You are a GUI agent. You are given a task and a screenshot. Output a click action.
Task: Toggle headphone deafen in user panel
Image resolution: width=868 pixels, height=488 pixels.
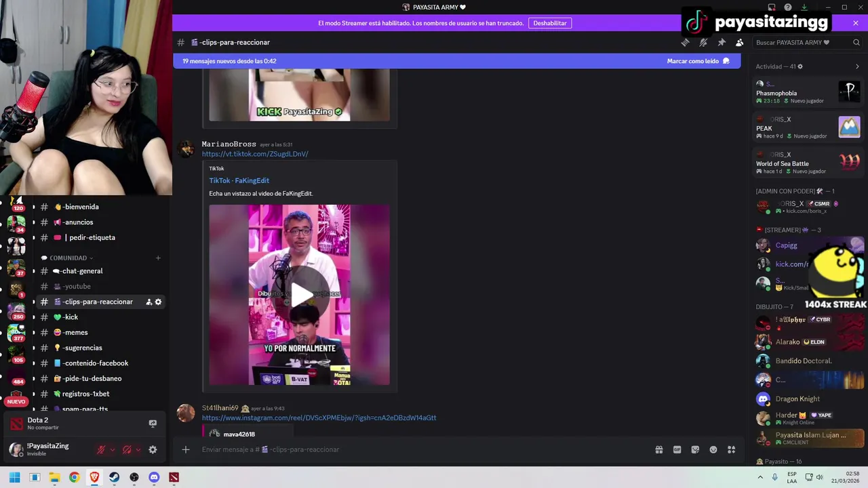pos(127,449)
